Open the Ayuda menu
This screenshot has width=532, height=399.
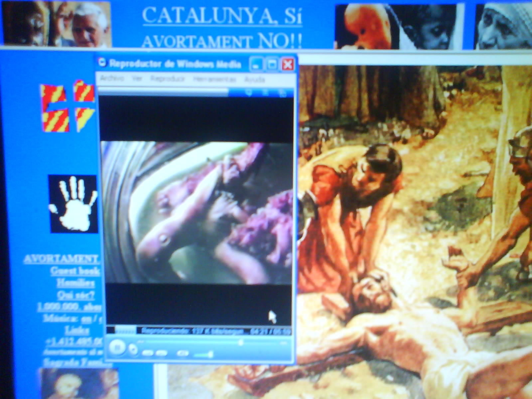[x=255, y=80]
